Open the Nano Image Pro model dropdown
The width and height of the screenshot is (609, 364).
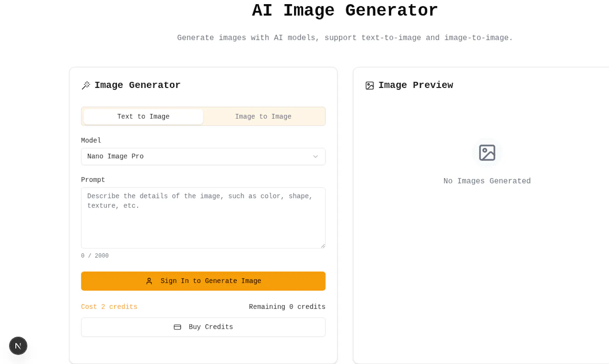(x=203, y=156)
